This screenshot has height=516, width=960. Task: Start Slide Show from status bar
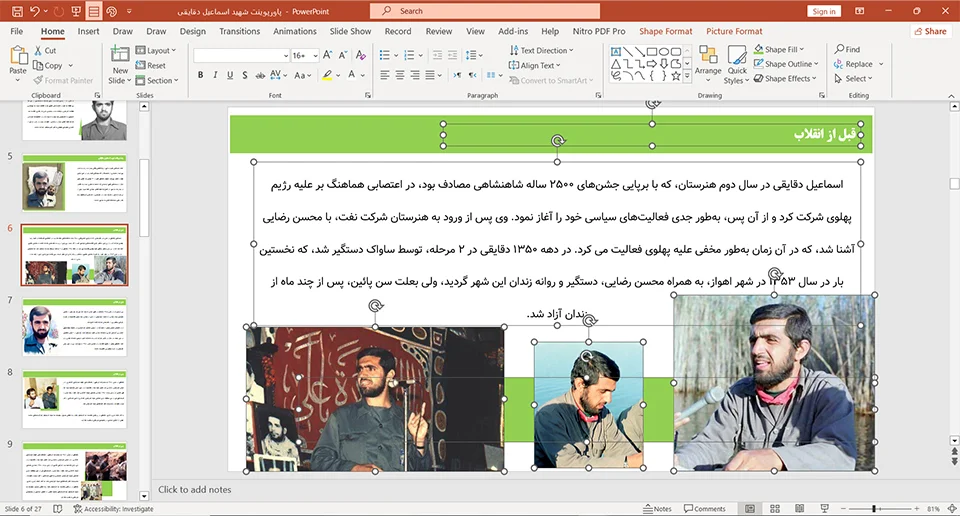pyautogui.click(x=824, y=509)
